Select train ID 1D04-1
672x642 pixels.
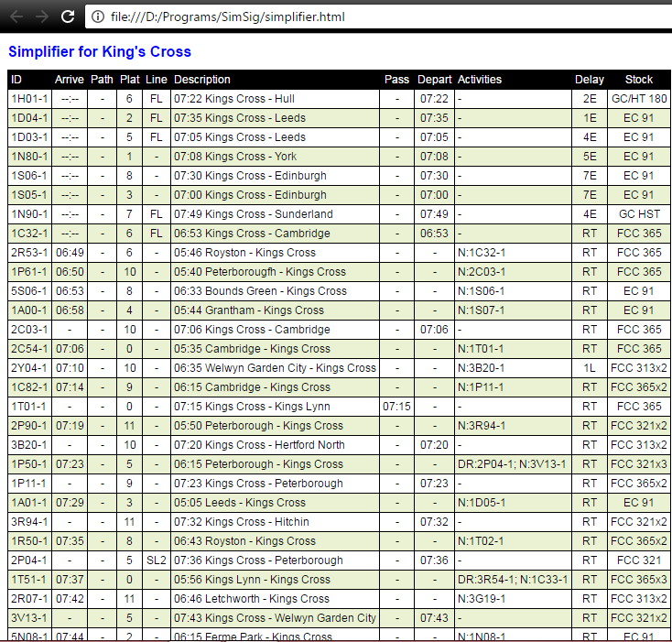click(x=29, y=118)
